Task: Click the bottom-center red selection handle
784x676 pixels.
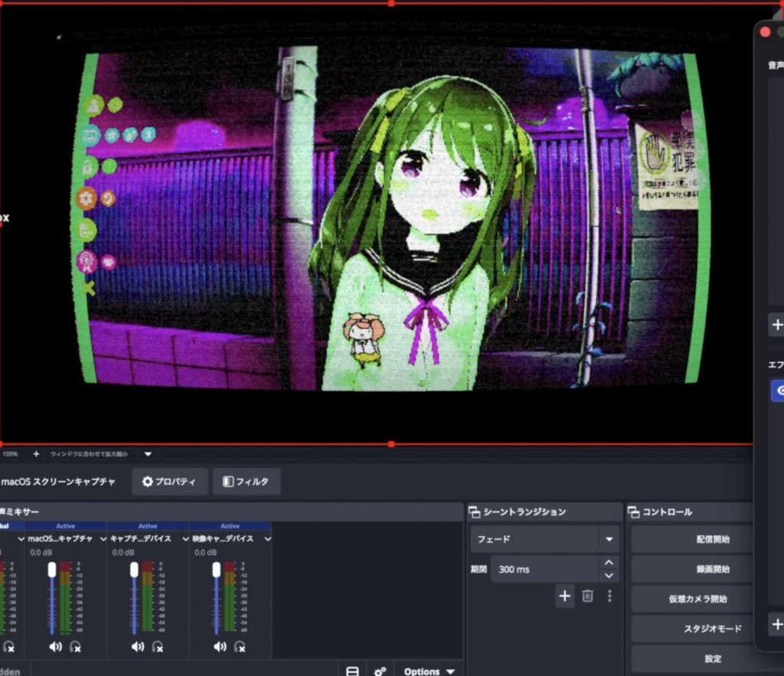Action: [x=391, y=444]
